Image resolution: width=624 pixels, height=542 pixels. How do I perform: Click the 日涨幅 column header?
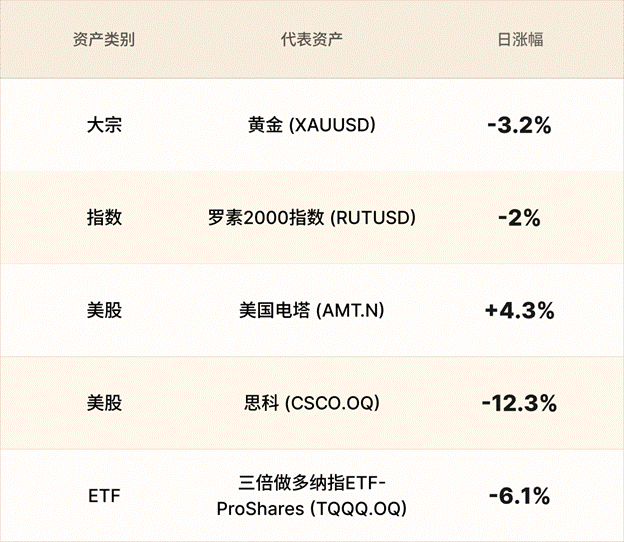pyautogui.click(x=520, y=41)
